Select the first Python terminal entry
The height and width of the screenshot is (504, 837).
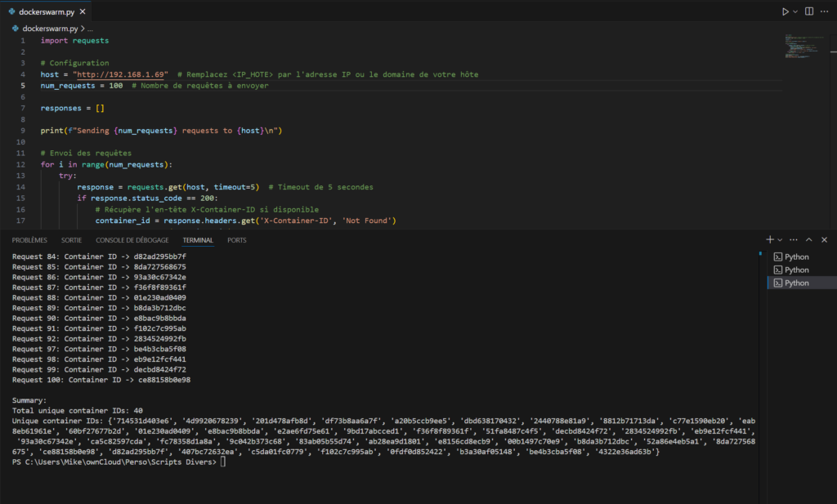(802, 257)
